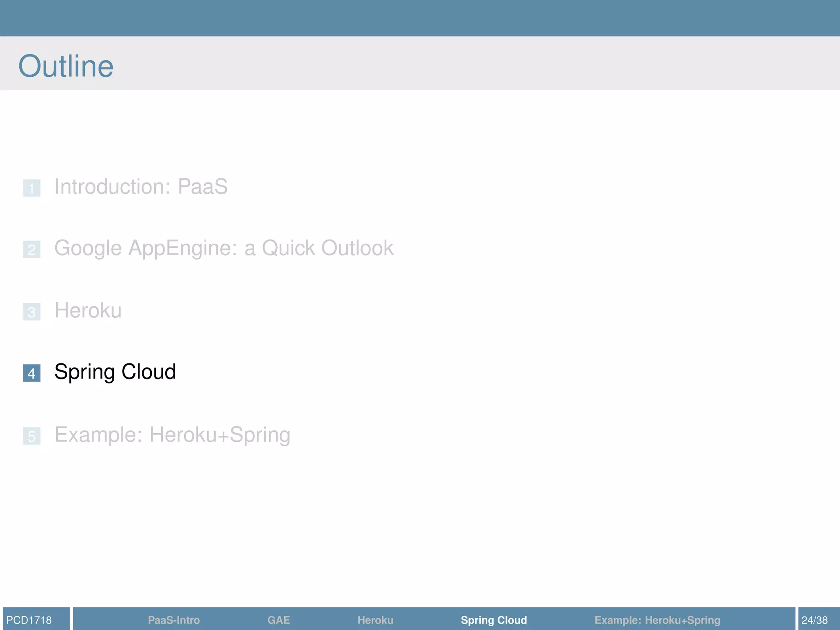This screenshot has width=840, height=630.
Task: Click the number 1 outline bullet
Action: point(32,188)
